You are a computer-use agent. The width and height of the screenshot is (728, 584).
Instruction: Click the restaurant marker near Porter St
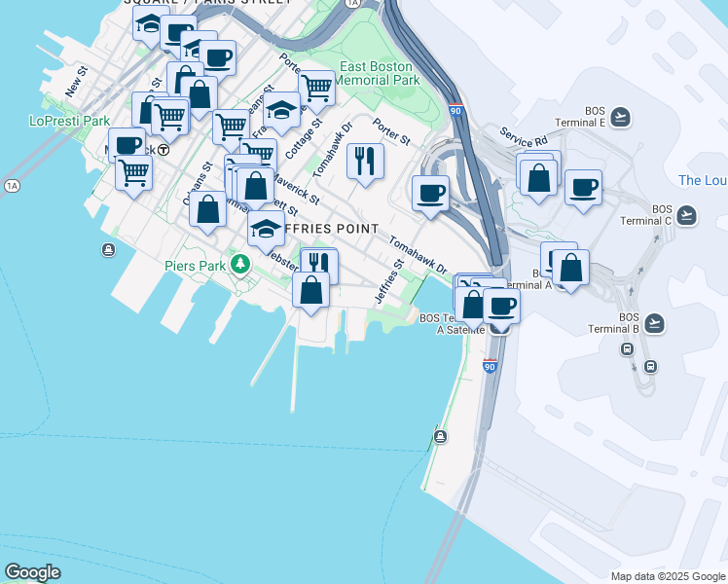[365, 161]
